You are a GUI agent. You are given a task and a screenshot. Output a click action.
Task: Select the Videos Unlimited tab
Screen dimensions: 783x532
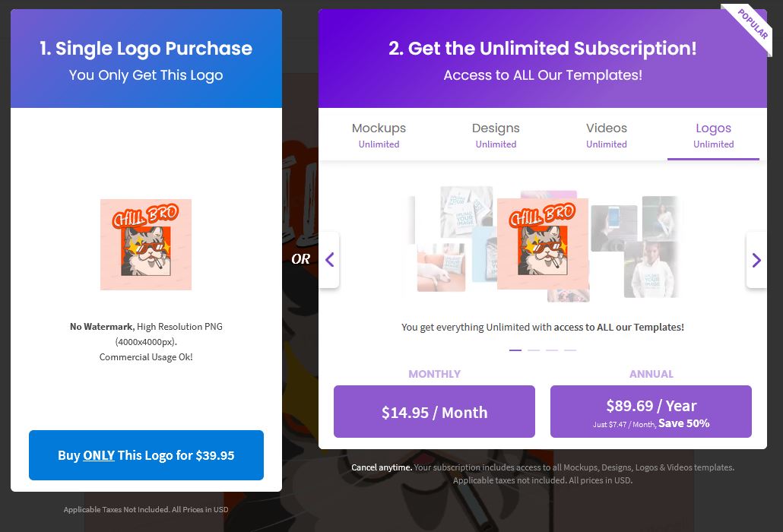[x=606, y=135]
